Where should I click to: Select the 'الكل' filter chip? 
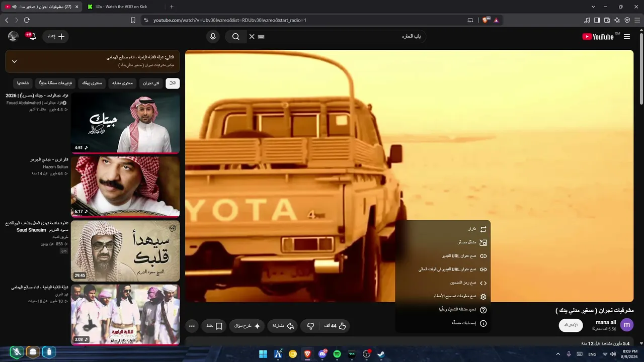point(173,83)
